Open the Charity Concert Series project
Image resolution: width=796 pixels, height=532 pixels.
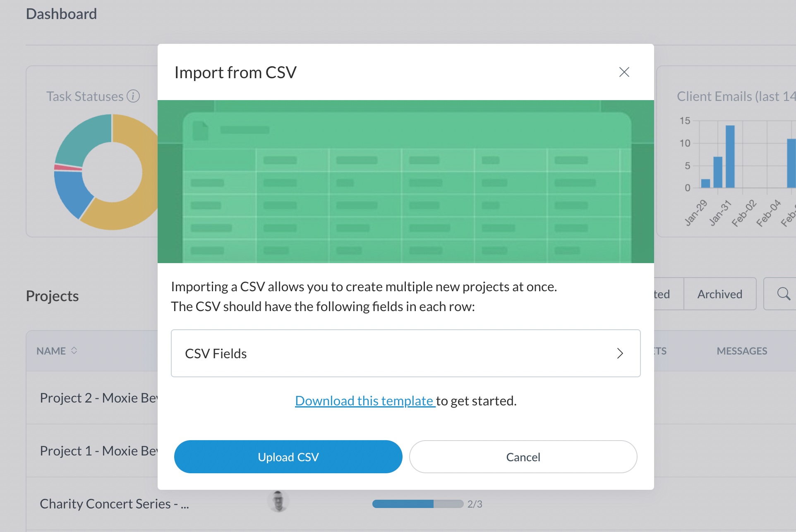114,503
